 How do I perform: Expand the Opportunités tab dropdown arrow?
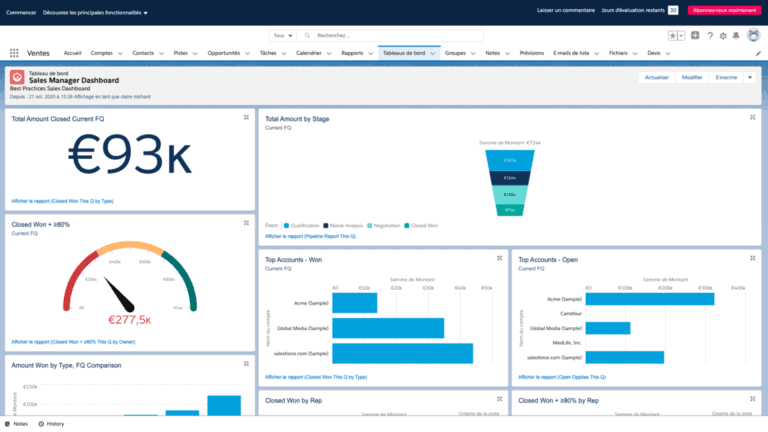click(246, 53)
